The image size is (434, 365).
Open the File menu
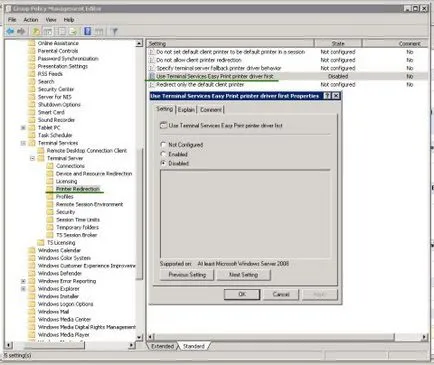12,20
